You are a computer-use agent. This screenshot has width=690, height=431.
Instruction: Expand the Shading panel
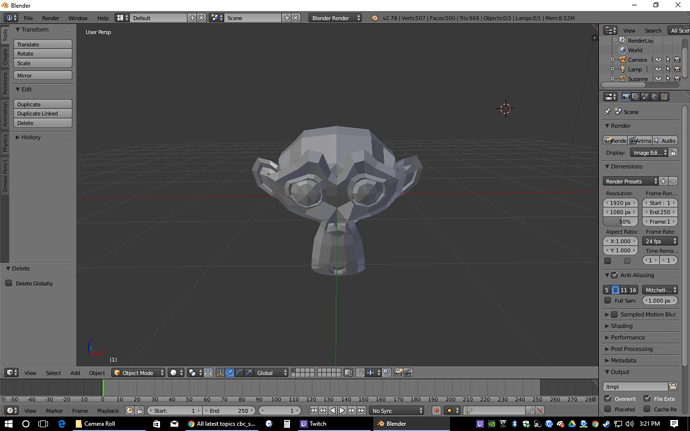[619, 326]
